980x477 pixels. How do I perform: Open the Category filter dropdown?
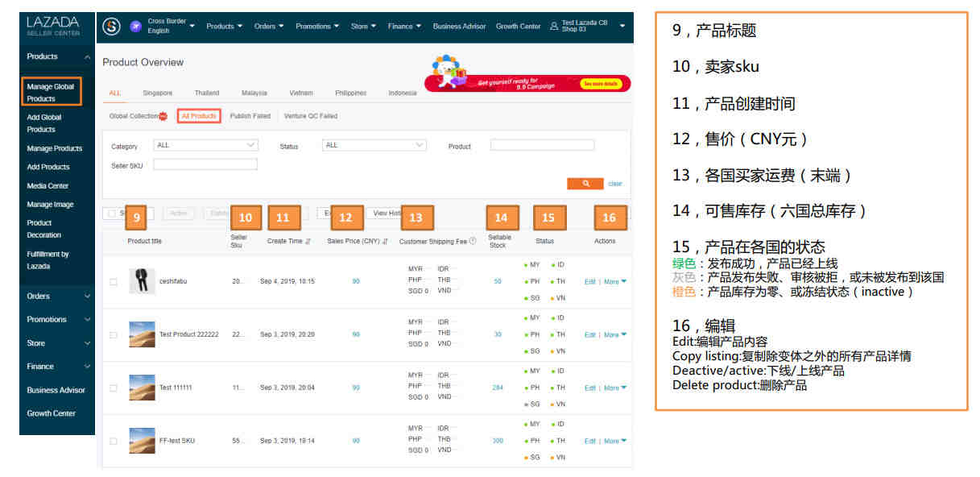tap(206, 146)
